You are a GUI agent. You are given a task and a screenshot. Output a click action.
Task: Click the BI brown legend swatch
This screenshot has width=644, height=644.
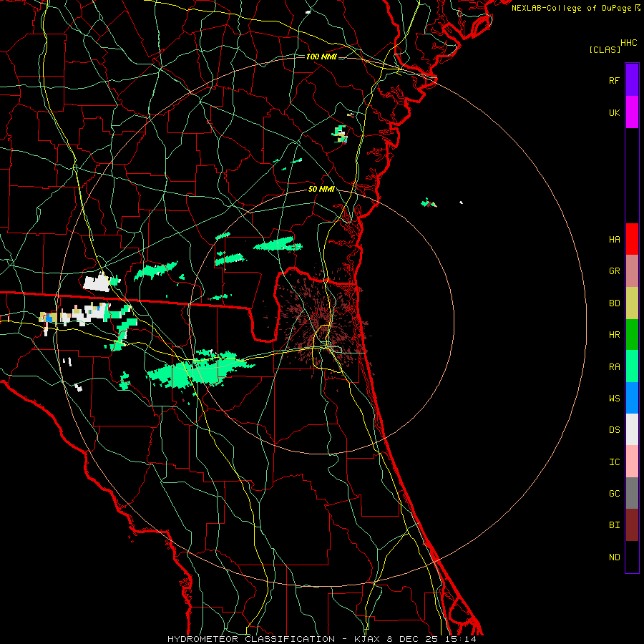click(x=632, y=525)
